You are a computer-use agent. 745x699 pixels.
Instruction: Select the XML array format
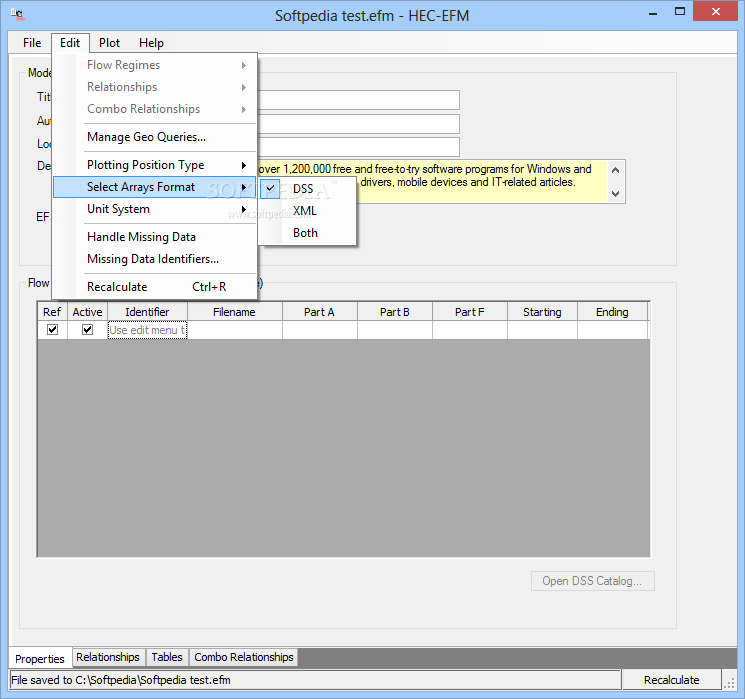coord(307,211)
